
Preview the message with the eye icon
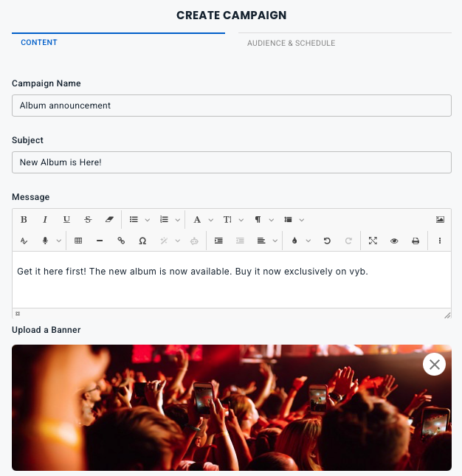394,241
